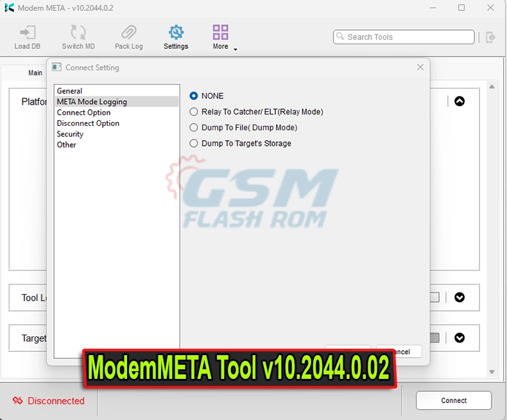Select General in Connect Setting list
Screen dimensions: 507x420
point(117,91)
